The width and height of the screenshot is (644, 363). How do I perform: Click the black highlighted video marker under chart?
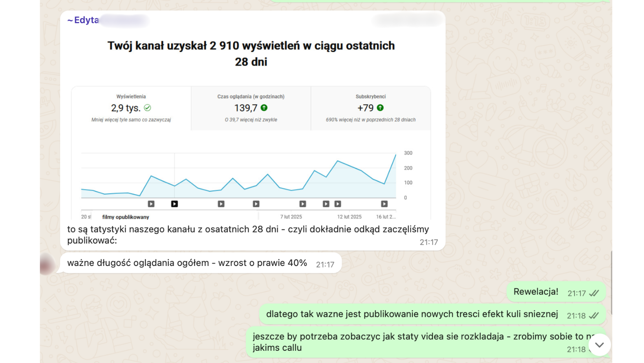click(x=174, y=204)
